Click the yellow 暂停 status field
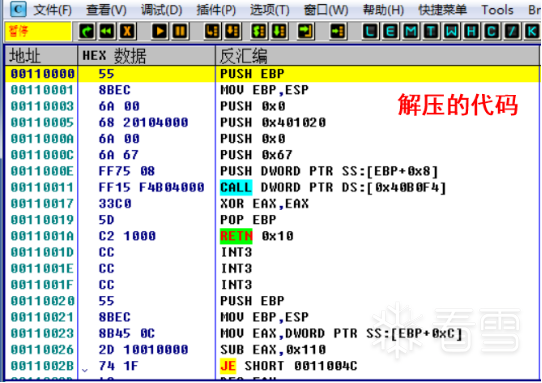The image size is (542, 383). click(38, 31)
